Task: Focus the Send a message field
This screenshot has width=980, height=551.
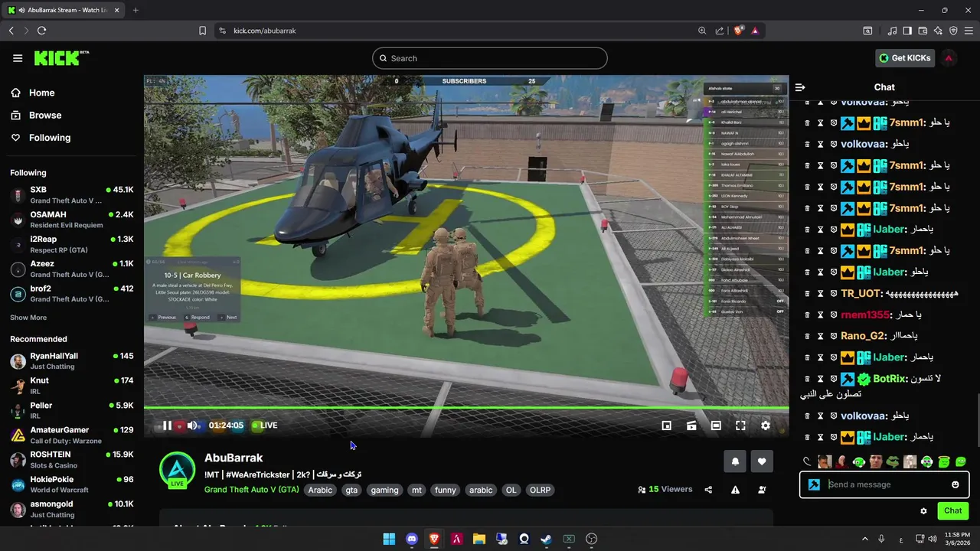Action: tap(884, 484)
